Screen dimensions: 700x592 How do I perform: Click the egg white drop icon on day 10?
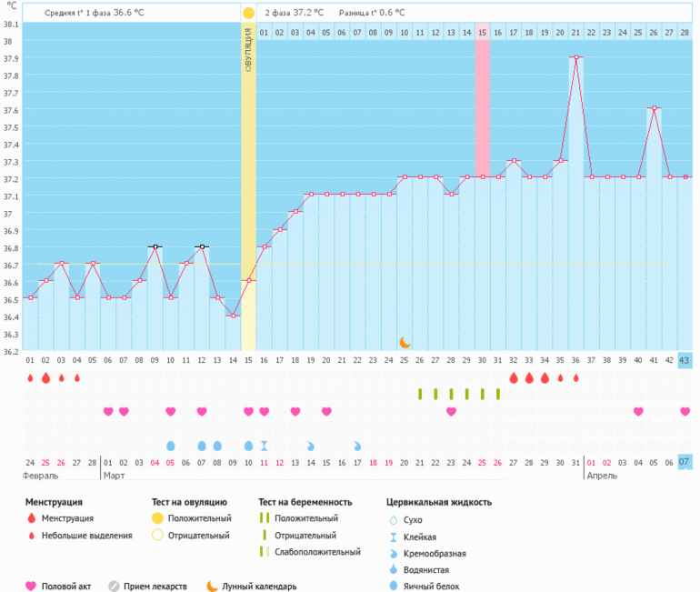click(170, 446)
